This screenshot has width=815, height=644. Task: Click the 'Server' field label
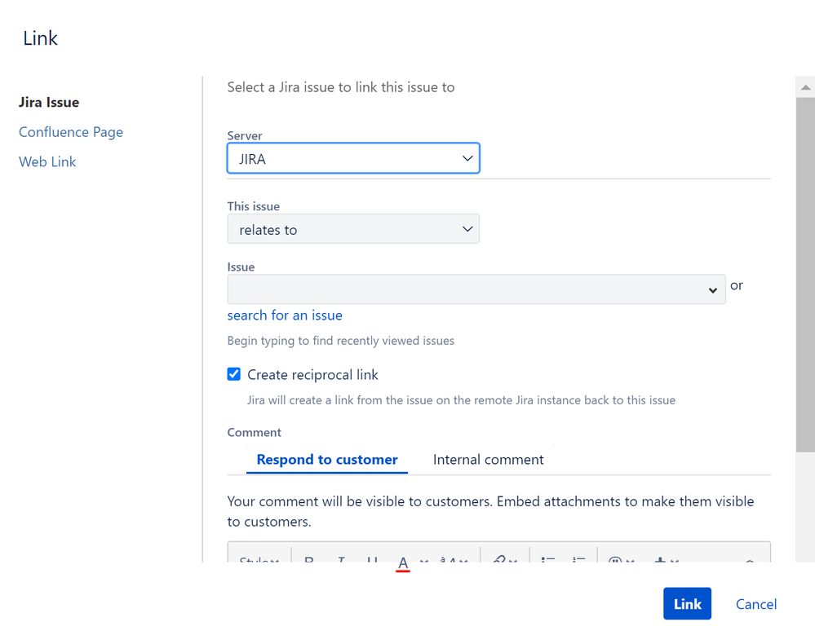(x=245, y=135)
